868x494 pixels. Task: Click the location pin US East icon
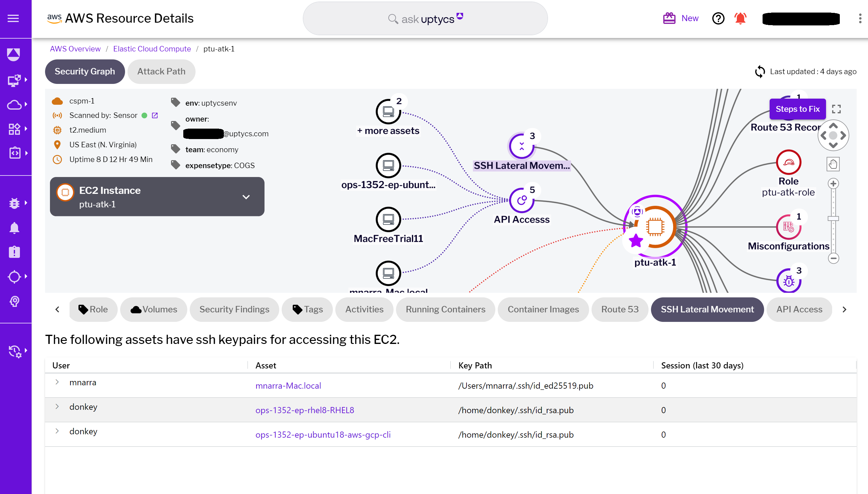coord(58,145)
